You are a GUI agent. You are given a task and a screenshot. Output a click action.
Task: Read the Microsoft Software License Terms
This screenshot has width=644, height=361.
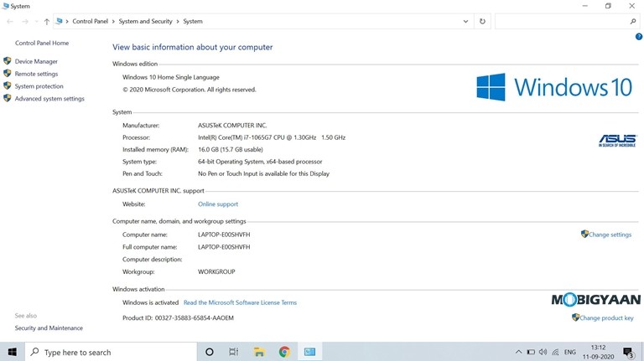pos(240,302)
